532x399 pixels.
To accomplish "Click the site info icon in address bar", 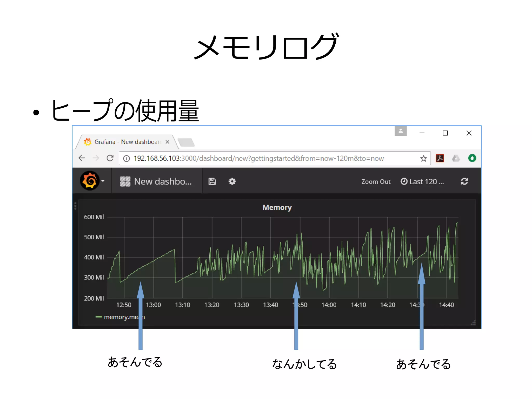I will [127, 158].
